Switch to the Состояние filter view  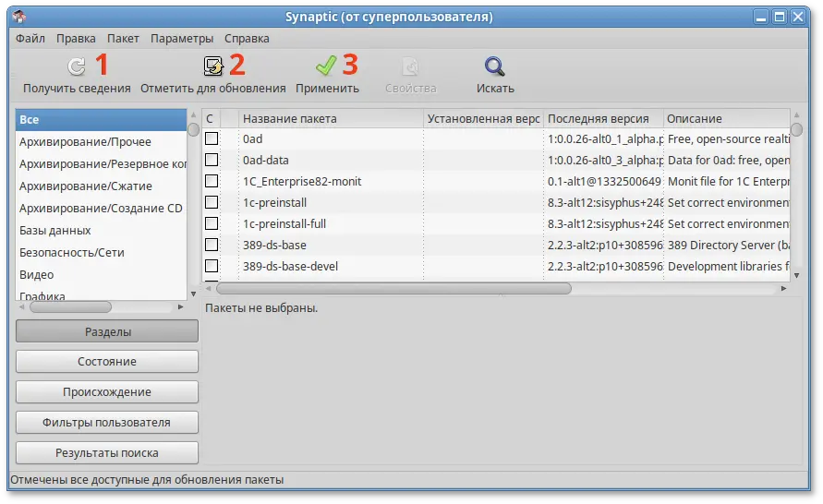pos(107,361)
